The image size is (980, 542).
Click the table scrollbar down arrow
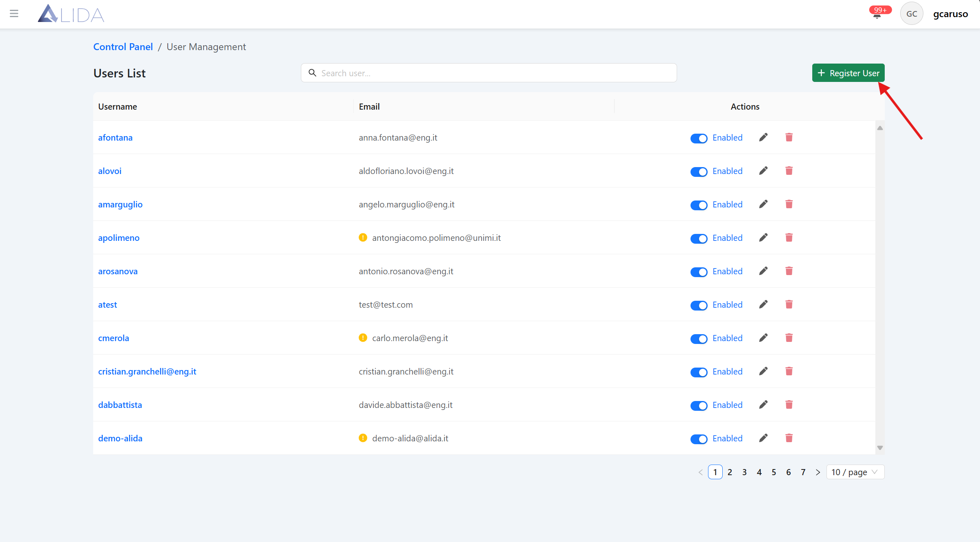tap(880, 448)
